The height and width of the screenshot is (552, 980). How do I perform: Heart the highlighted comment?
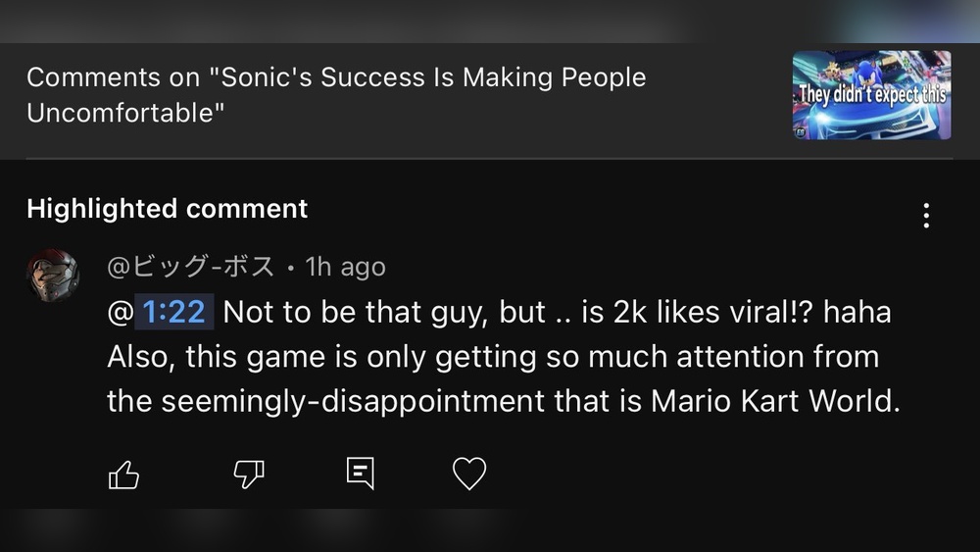469,475
